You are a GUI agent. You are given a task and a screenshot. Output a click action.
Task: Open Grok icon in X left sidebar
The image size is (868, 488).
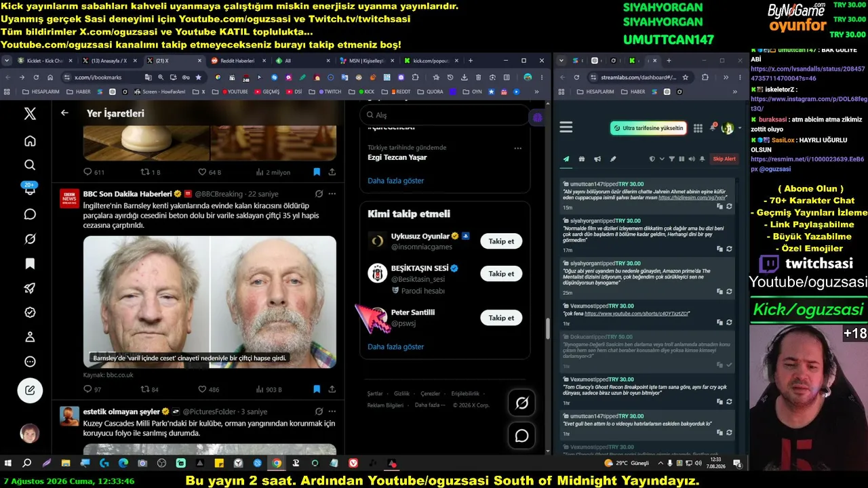tap(30, 239)
